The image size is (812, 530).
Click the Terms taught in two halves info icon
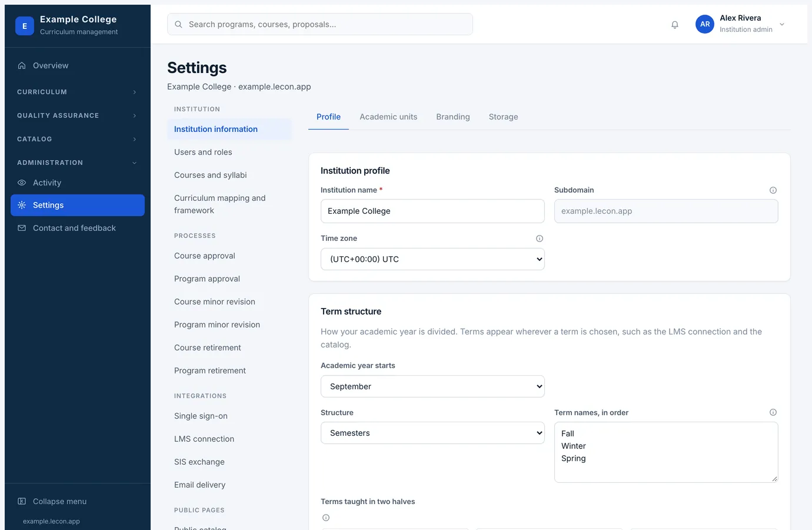point(326,518)
